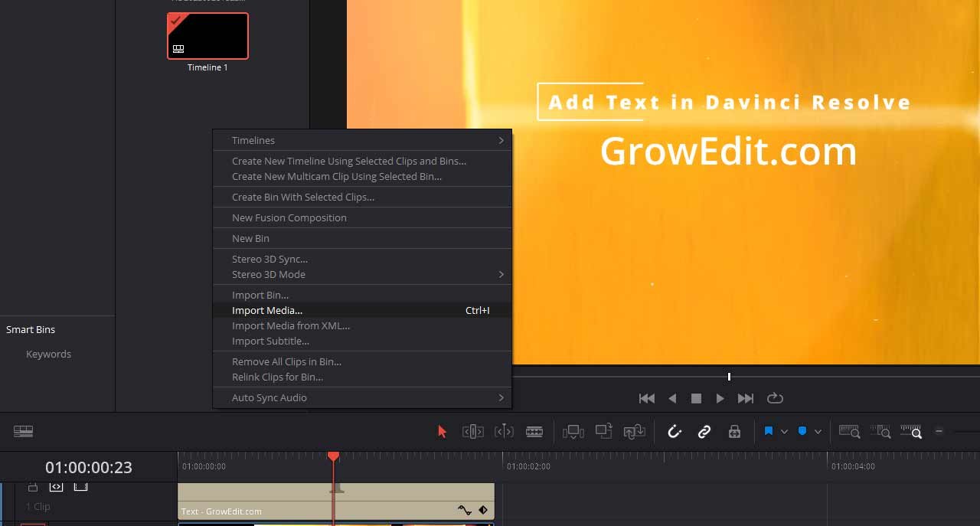This screenshot has height=526, width=980.
Task: Choose New Fusion Composition
Action: coord(362,217)
